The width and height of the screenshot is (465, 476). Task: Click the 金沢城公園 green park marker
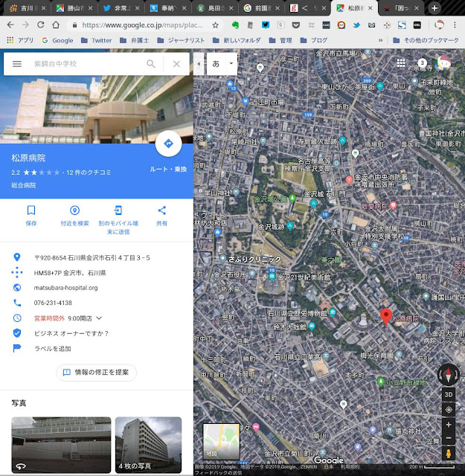pos(292,199)
